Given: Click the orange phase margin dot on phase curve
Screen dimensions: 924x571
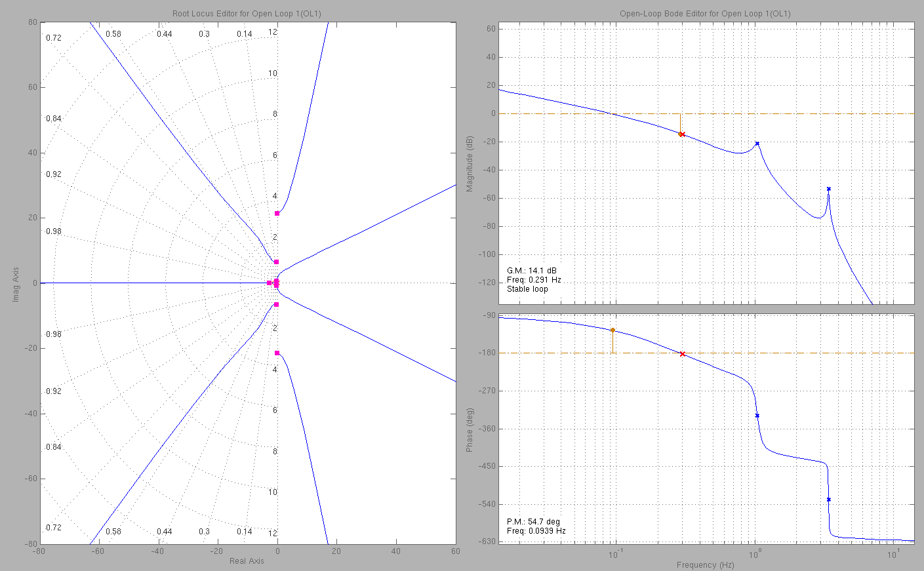Looking at the screenshot, I should [x=613, y=330].
